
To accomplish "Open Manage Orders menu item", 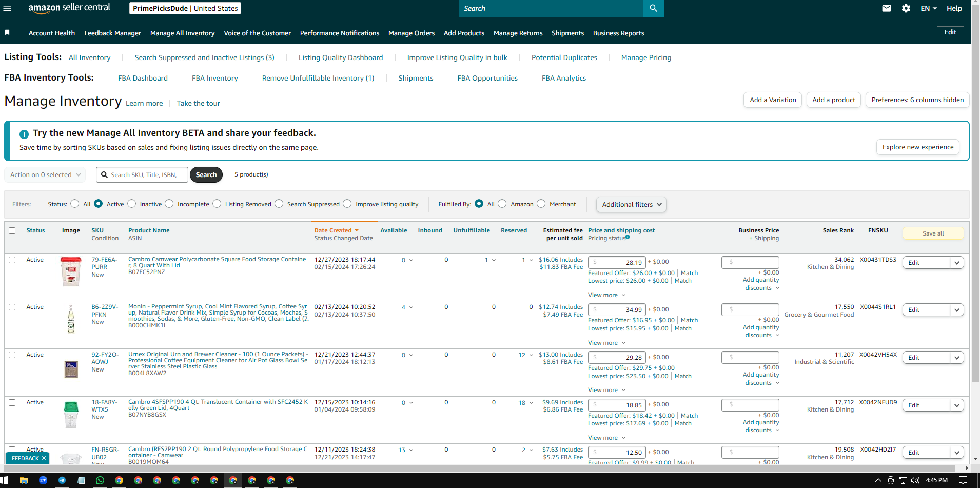I will tap(411, 33).
